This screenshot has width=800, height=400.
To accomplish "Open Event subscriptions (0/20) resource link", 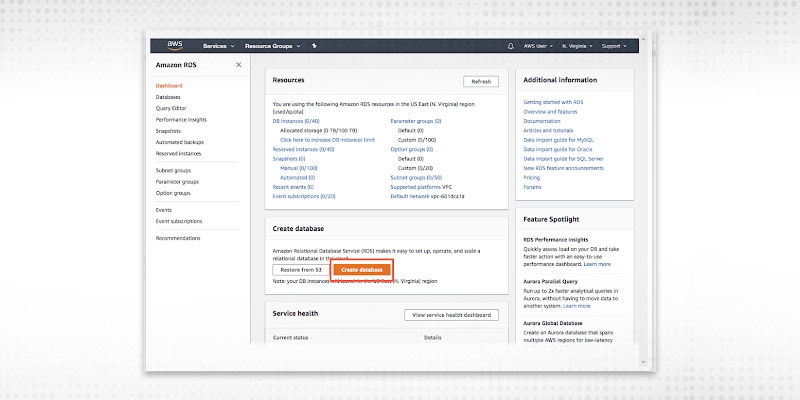I will click(304, 196).
